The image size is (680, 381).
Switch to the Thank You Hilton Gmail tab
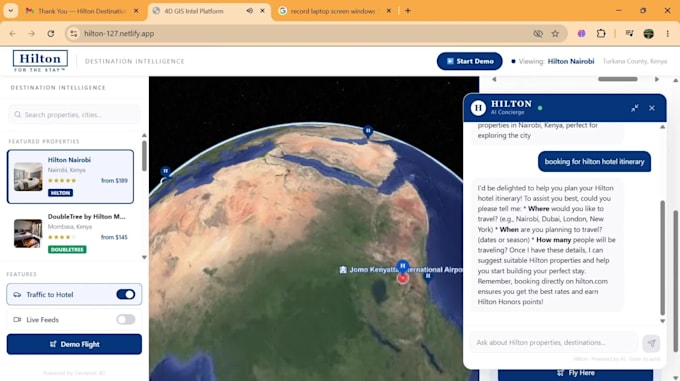(82, 11)
